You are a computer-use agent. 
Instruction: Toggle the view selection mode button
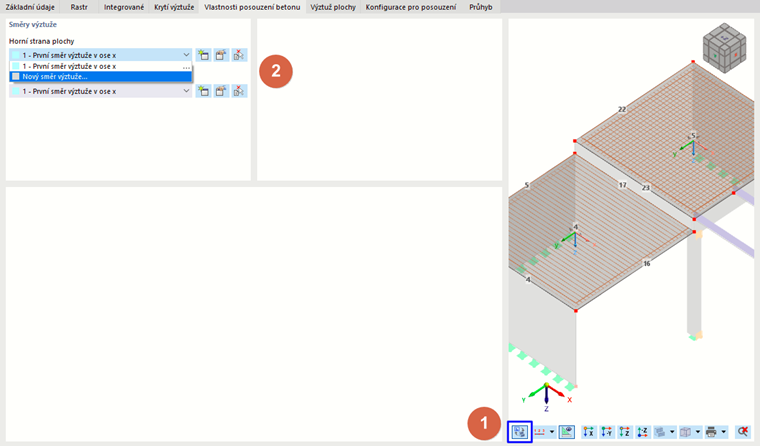[x=520, y=431]
